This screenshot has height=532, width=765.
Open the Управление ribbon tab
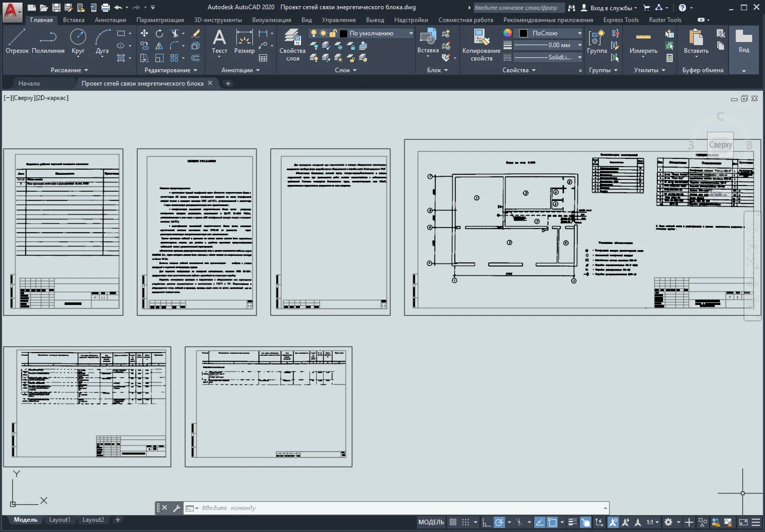(x=339, y=20)
